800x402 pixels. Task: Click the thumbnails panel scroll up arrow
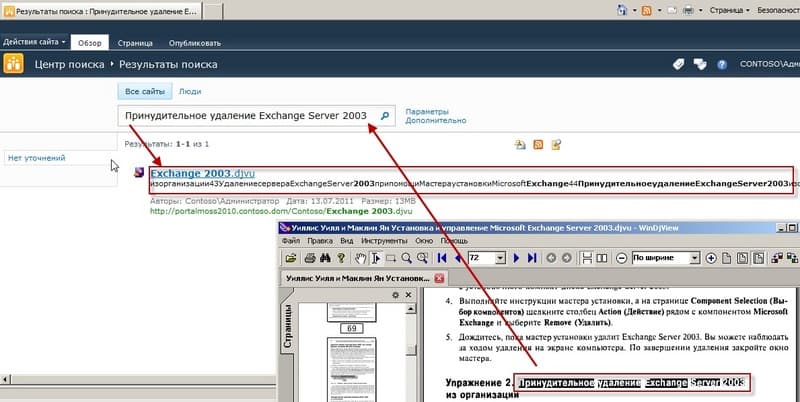[410, 309]
